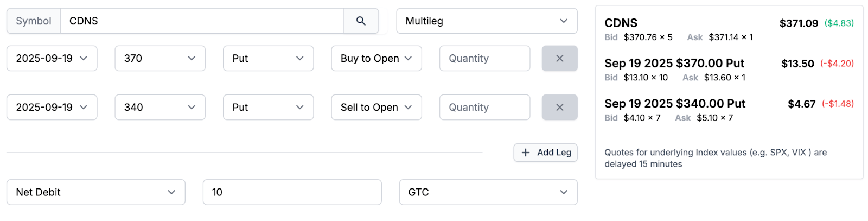Remove the 370 Put leg with X

click(560, 59)
